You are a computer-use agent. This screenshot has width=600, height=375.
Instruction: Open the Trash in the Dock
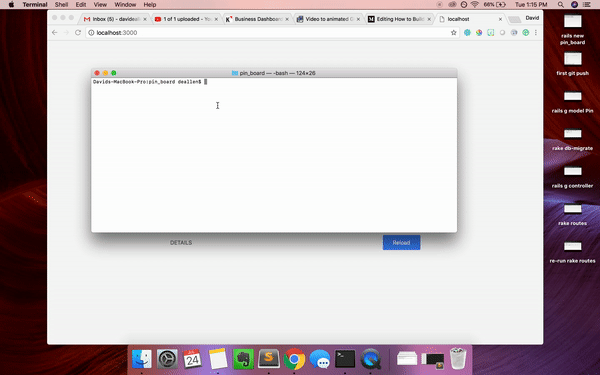pos(458,359)
